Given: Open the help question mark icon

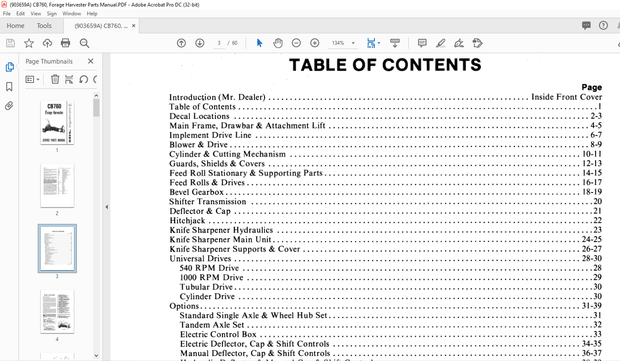Looking at the screenshot, I should click(x=603, y=26).
